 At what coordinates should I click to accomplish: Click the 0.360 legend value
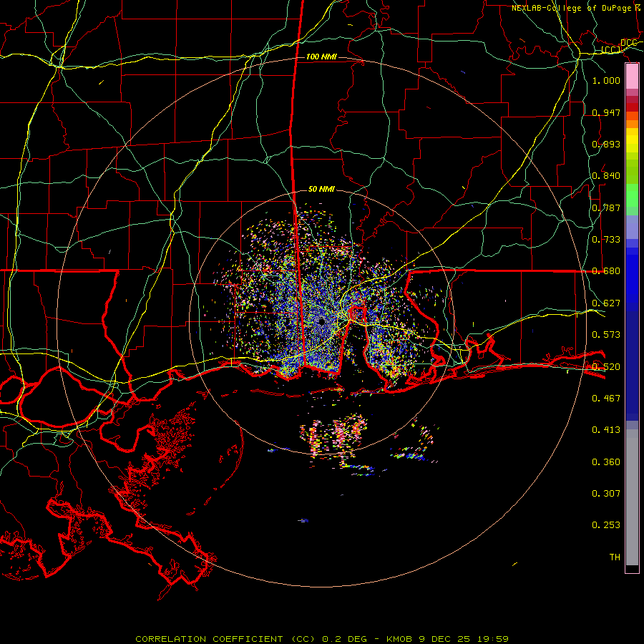[606, 462]
